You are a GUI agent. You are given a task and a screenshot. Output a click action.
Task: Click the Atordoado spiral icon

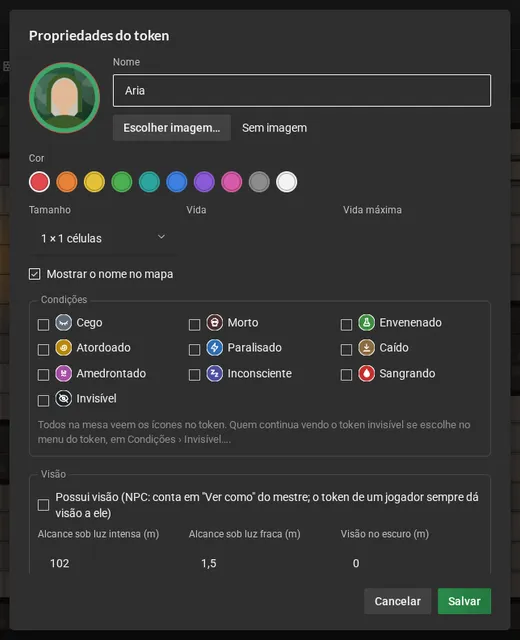click(63, 348)
